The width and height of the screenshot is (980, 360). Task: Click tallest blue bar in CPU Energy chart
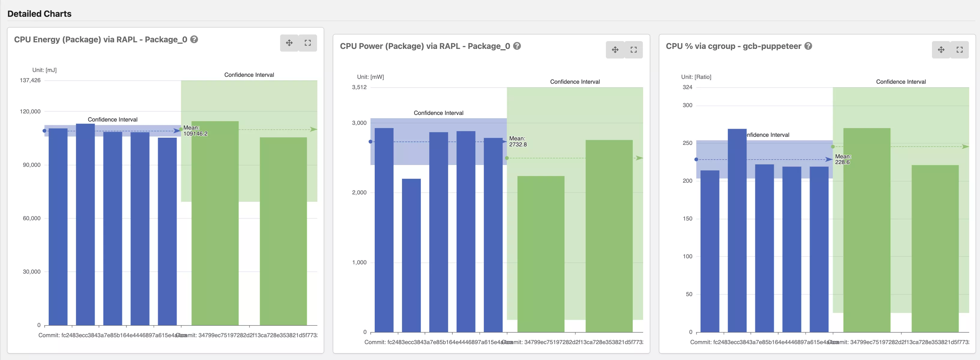tap(85, 224)
